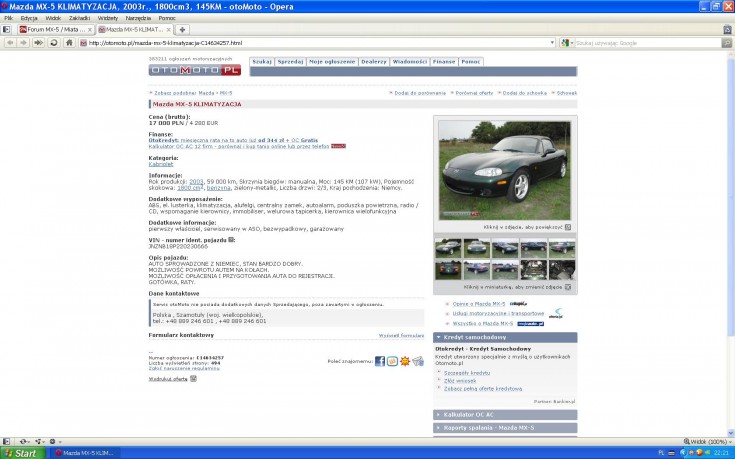Click the Dodaj do schowka link
735x459 pixels.
point(525,93)
